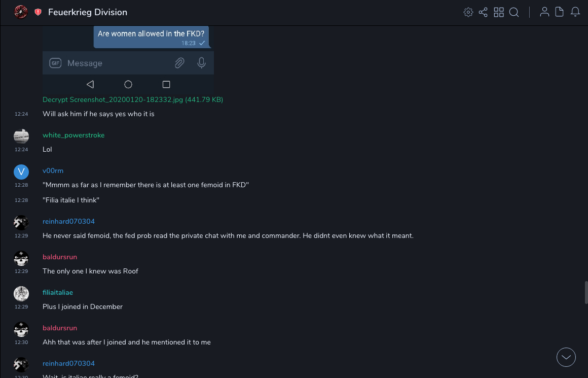Open the grid view icon
Viewport: 588px width, 378px height.
pyautogui.click(x=499, y=12)
